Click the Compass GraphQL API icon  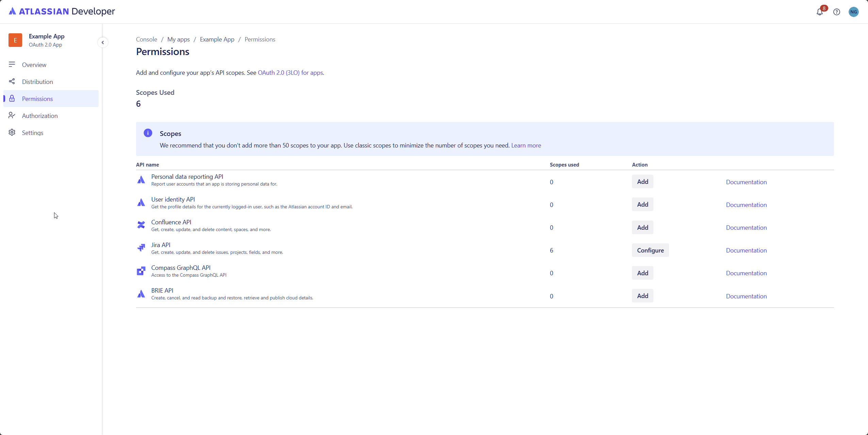tap(141, 271)
